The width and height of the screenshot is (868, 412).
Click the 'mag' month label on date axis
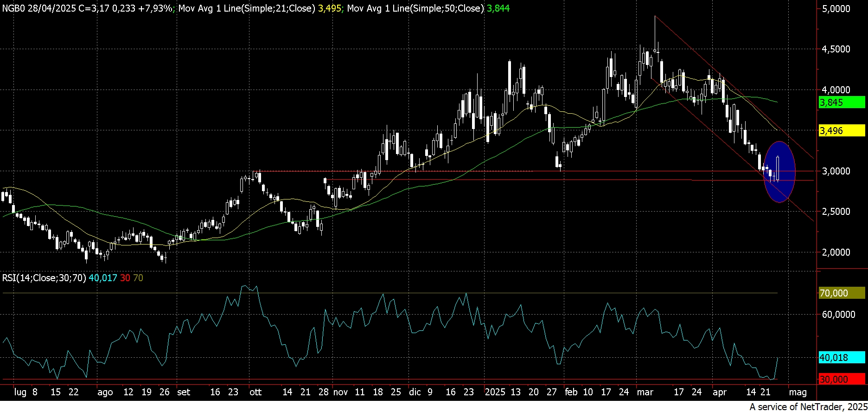click(x=798, y=393)
